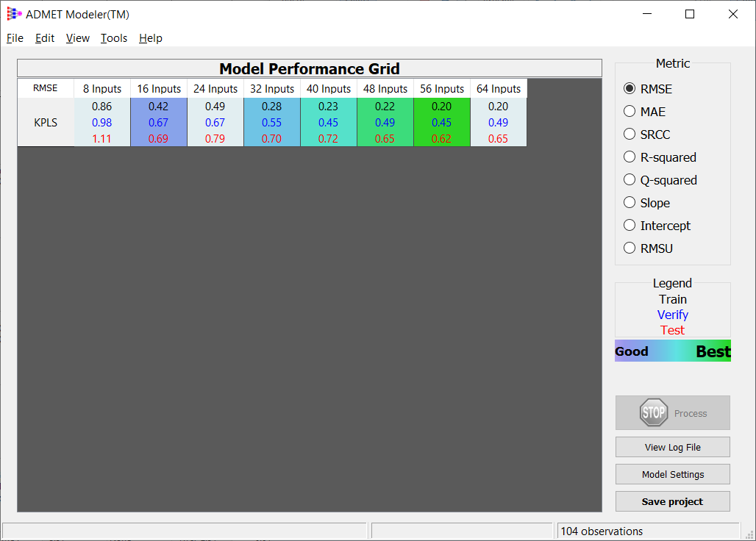Click the 48 Inputs column header

385,89
